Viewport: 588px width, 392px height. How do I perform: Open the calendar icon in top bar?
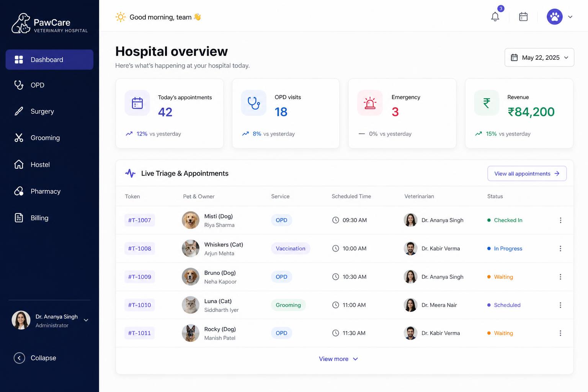click(523, 17)
